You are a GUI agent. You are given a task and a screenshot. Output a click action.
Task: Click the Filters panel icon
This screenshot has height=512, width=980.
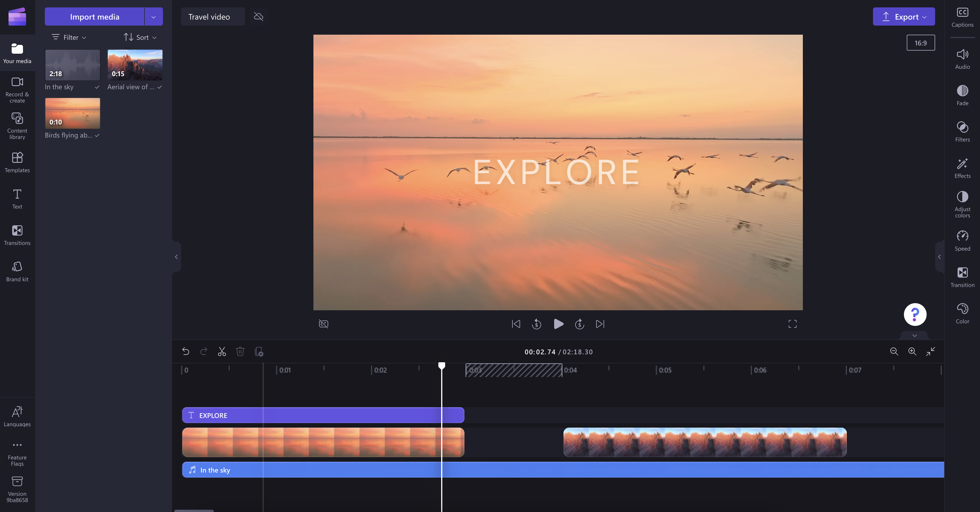click(962, 130)
